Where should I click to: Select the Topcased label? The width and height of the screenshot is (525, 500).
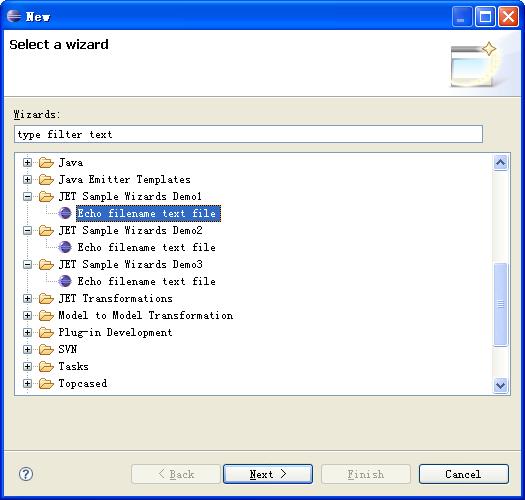point(83,383)
